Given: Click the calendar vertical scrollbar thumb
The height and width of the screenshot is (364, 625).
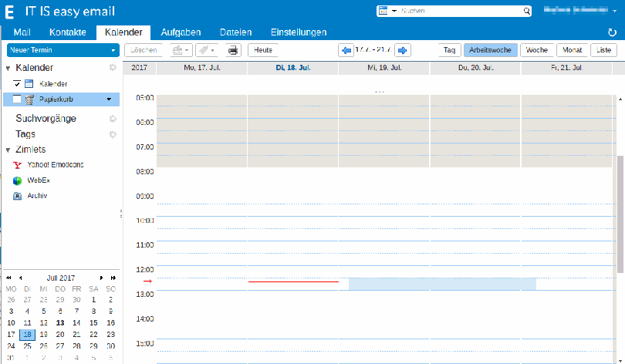Looking at the screenshot, I should click(x=620, y=214).
